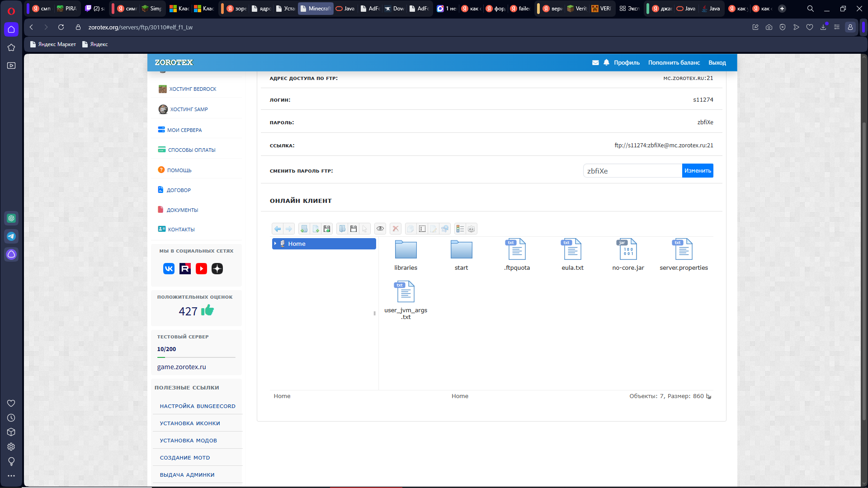Click the black star (Dzen) social icon

point(217,269)
